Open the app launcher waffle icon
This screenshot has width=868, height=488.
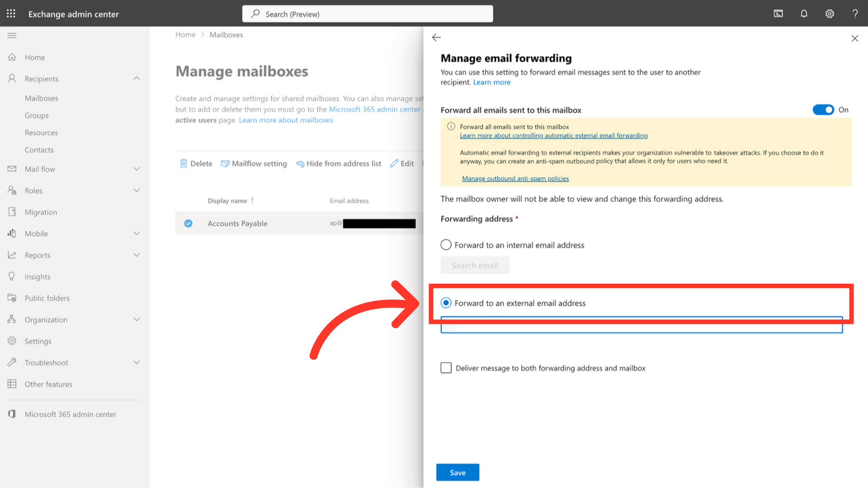[11, 14]
